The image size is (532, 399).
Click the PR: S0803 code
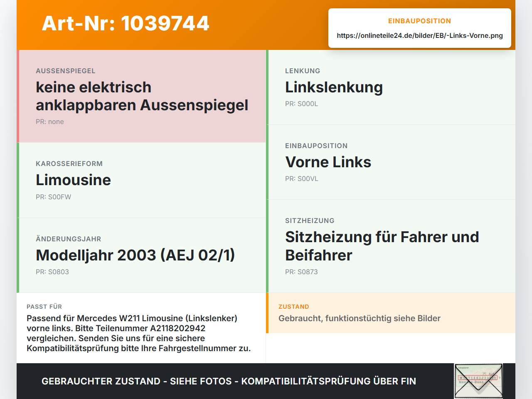point(52,272)
